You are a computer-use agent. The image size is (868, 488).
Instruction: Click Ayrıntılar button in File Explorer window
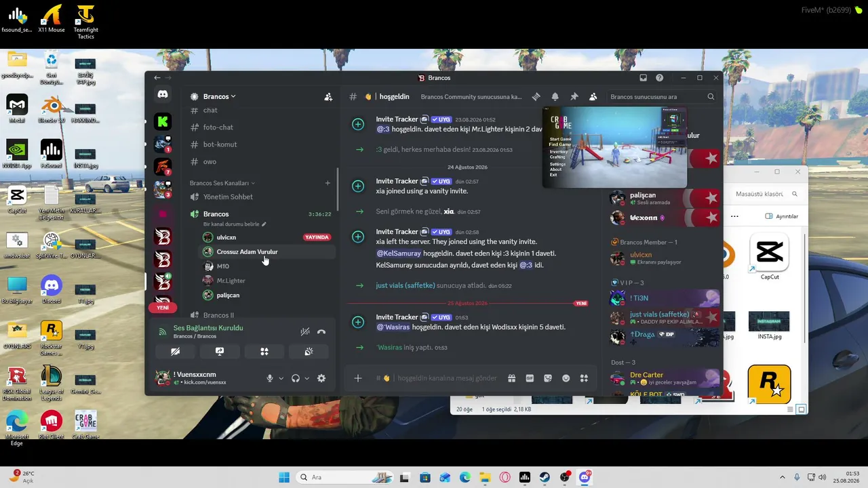pos(782,216)
